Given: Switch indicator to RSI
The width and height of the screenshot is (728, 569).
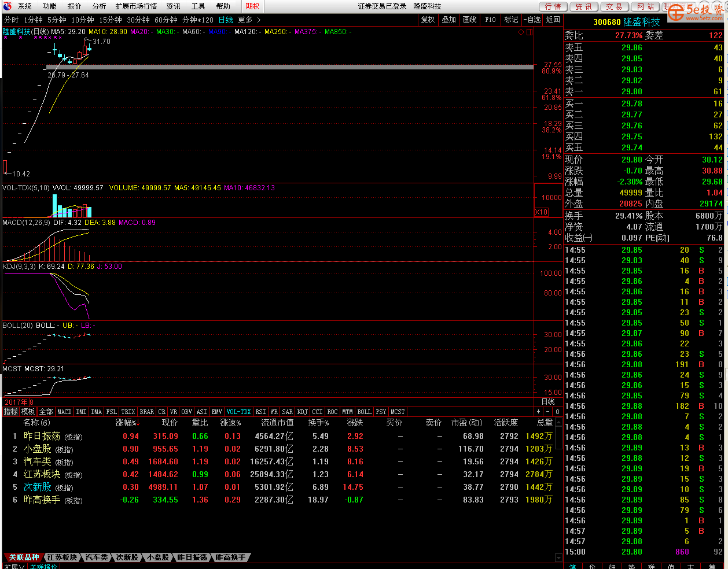Looking at the screenshot, I should click(x=260, y=412).
